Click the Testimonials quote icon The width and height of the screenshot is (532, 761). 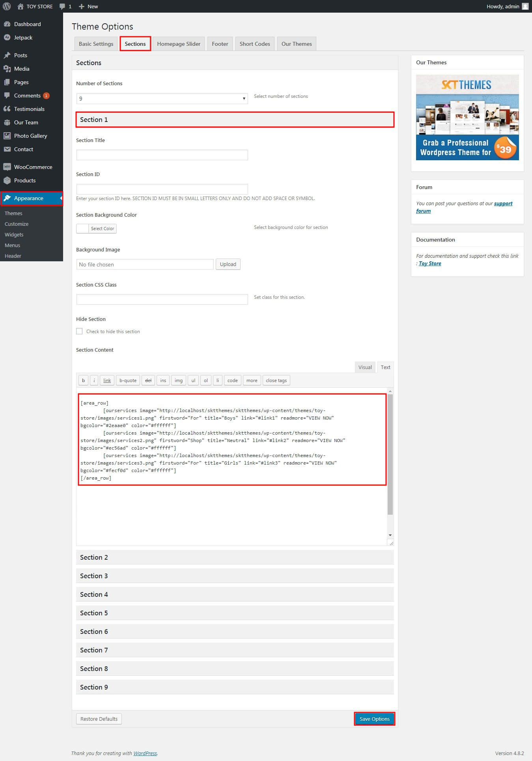pyautogui.click(x=7, y=109)
